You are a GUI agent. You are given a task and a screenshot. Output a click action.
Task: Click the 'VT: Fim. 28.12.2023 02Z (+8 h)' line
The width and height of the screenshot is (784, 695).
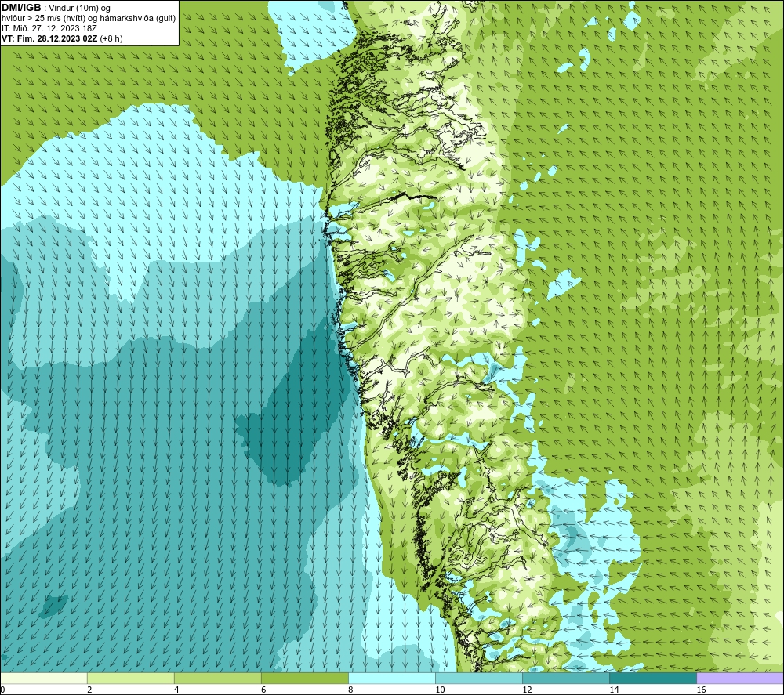pyautogui.click(x=62, y=38)
